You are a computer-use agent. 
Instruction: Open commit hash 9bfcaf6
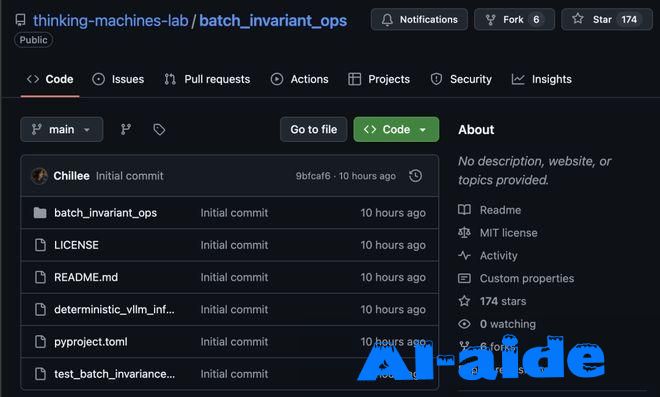coord(313,176)
